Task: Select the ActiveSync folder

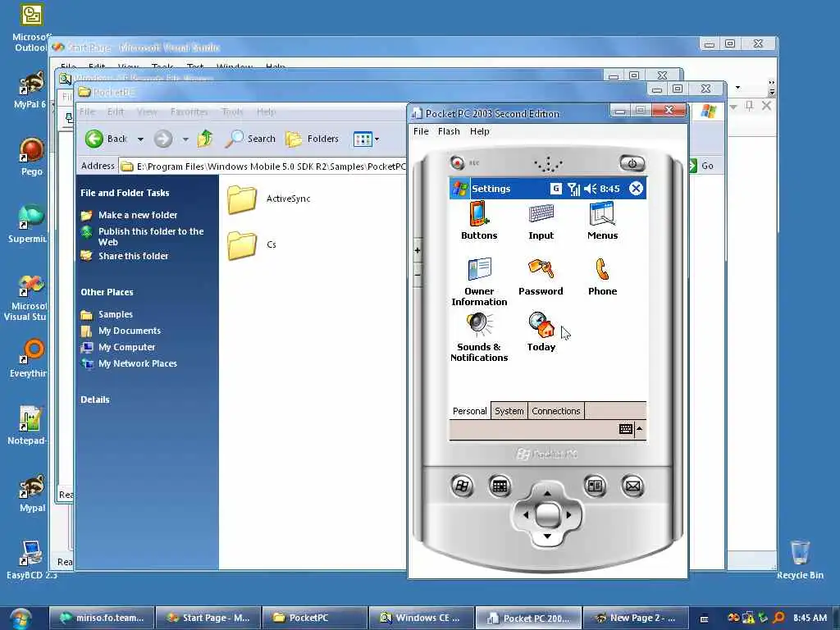Action: click(x=268, y=199)
